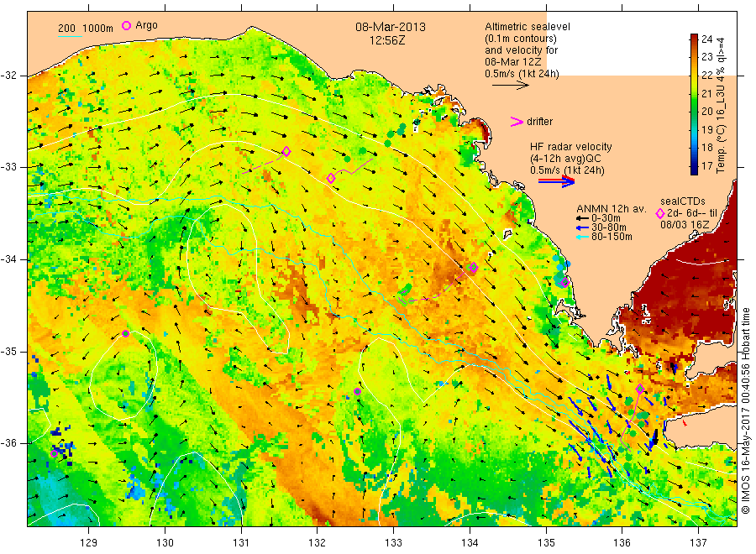
Task: Click the seal CTD diamond near 131.6E 32.8S
Action: (x=286, y=151)
